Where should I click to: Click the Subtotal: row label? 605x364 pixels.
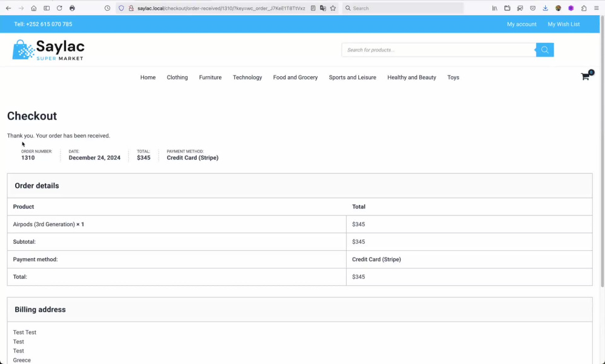24,242
